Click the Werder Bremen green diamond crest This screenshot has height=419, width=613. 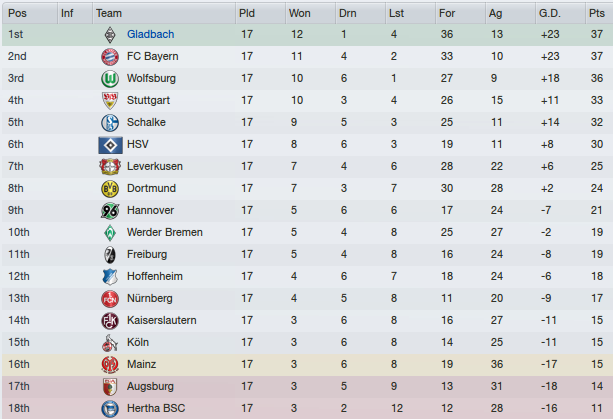[x=110, y=233]
